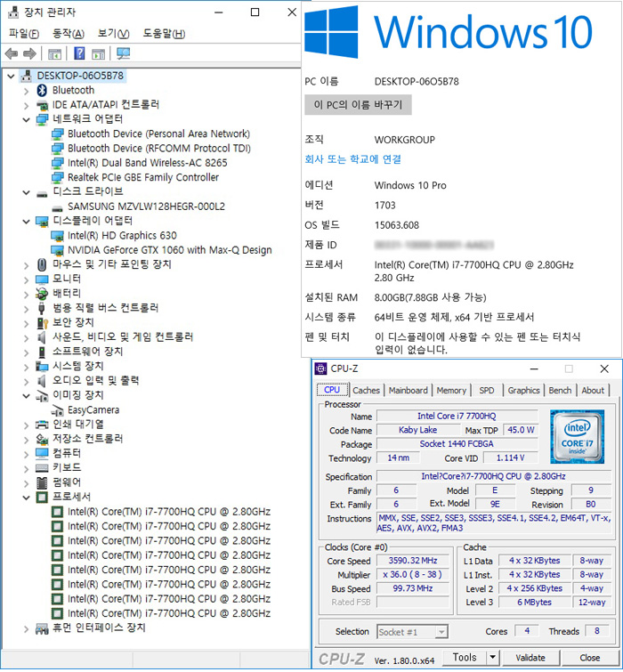Click the scan hardware monitor toolbar icon
The image size is (623, 672).
(124, 53)
